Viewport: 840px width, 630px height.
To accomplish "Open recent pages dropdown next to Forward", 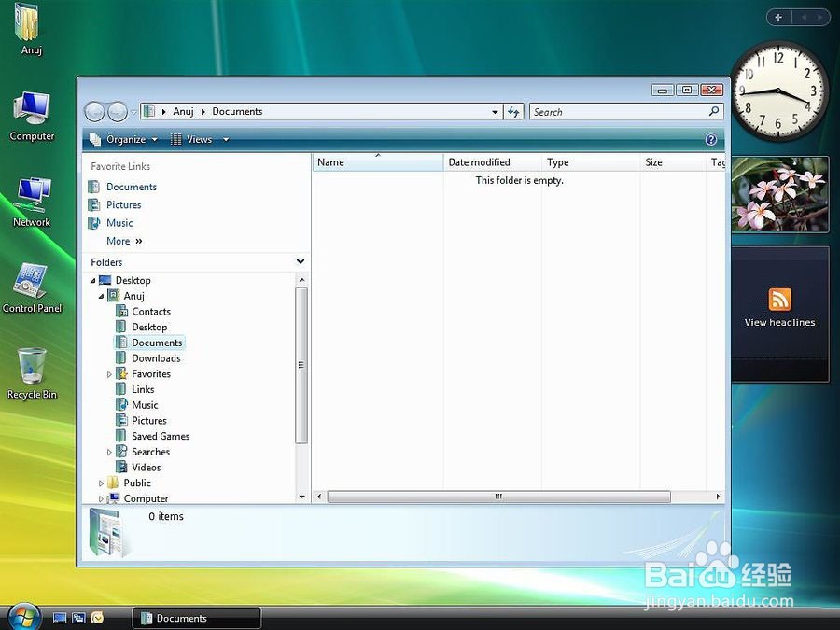I will tap(133, 113).
